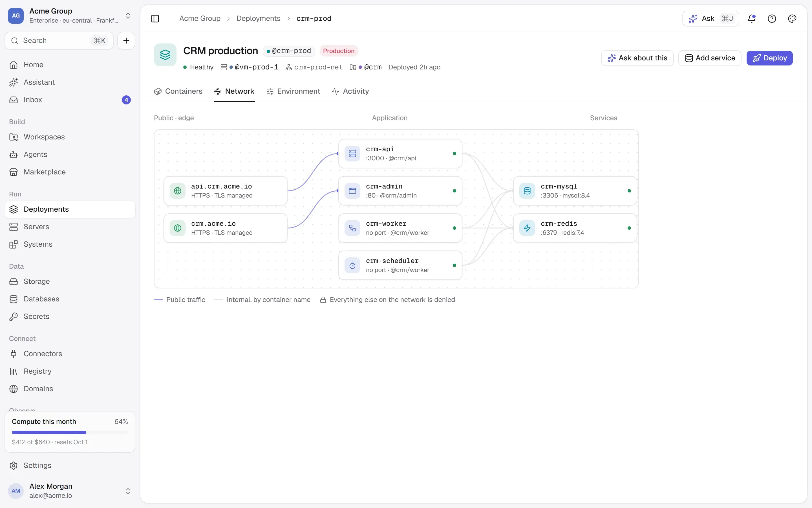The image size is (812, 508).
Task: Click the crm-mysql database icon
Action: click(527, 191)
